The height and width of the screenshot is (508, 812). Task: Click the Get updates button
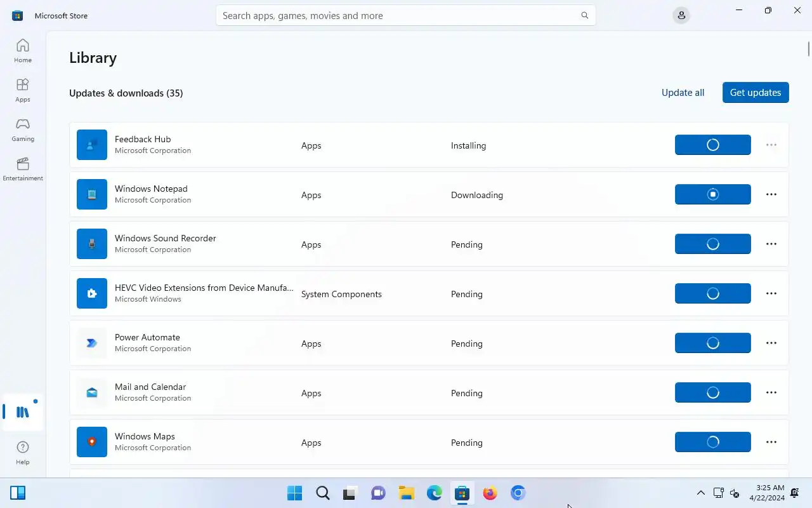coord(756,93)
